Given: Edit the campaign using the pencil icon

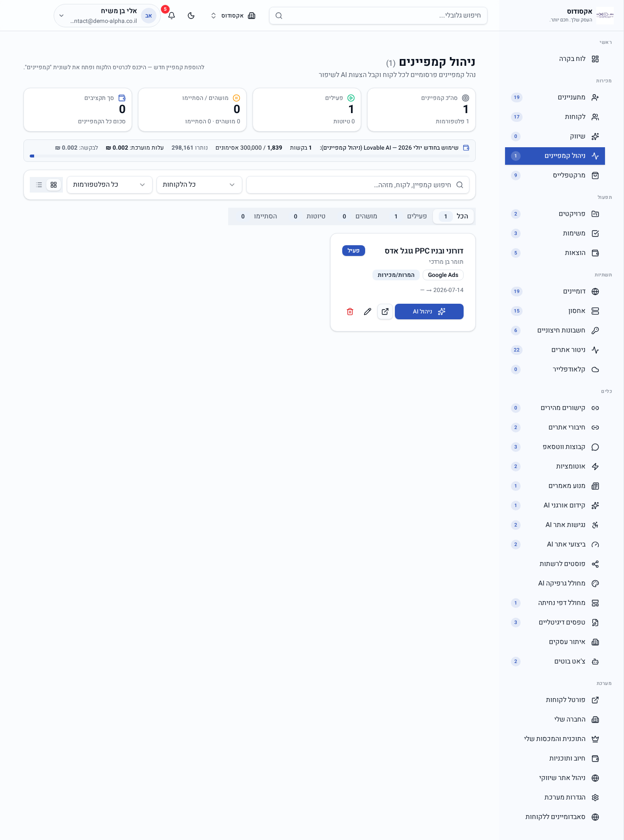Looking at the screenshot, I should 368,312.
